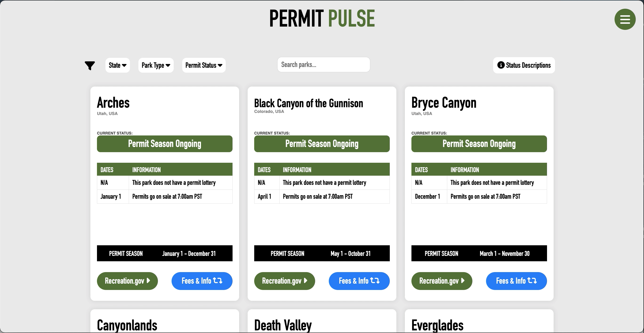Viewport: 644px width, 333px height.
Task: Open the Permit Status dropdown
Action: [x=204, y=65]
